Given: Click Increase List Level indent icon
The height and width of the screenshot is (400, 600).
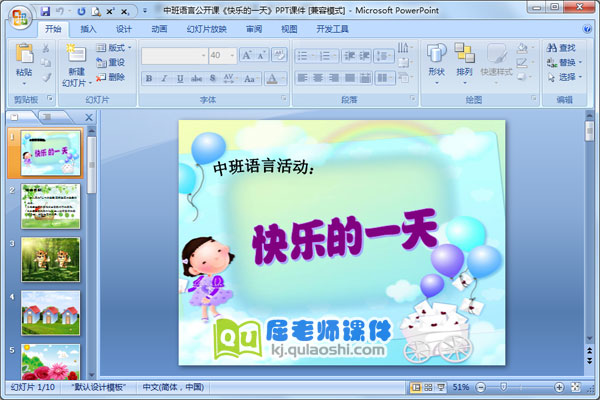Looking at the screenshot, I should click(364, 56).
